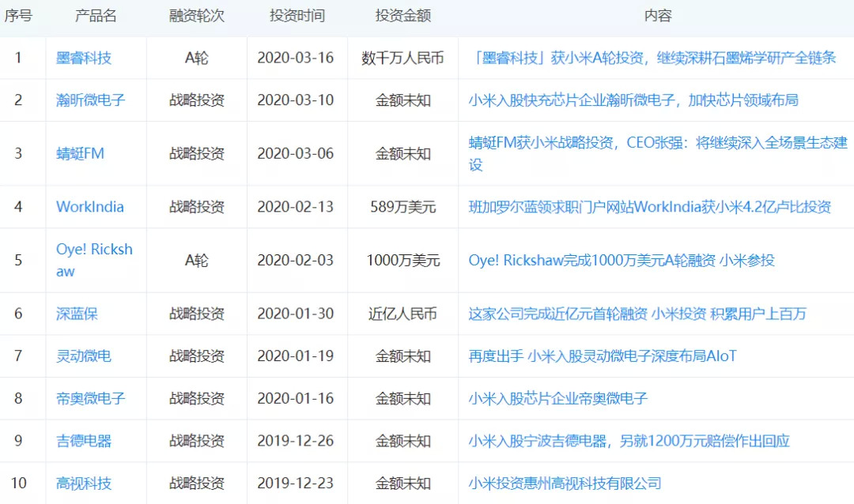Click the 近亿人民币 amount cell
This screenshot has width=854, height=504.
coord(403,314)
